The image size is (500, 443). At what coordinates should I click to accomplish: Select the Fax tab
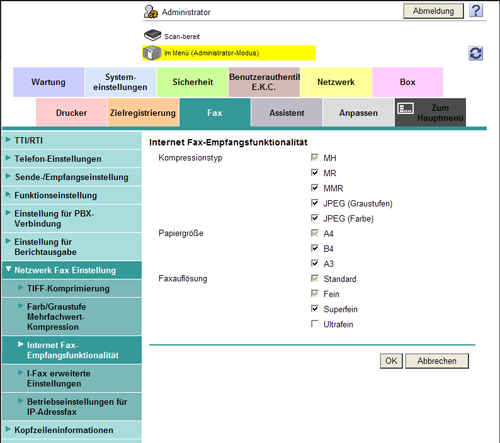[215, 113]
